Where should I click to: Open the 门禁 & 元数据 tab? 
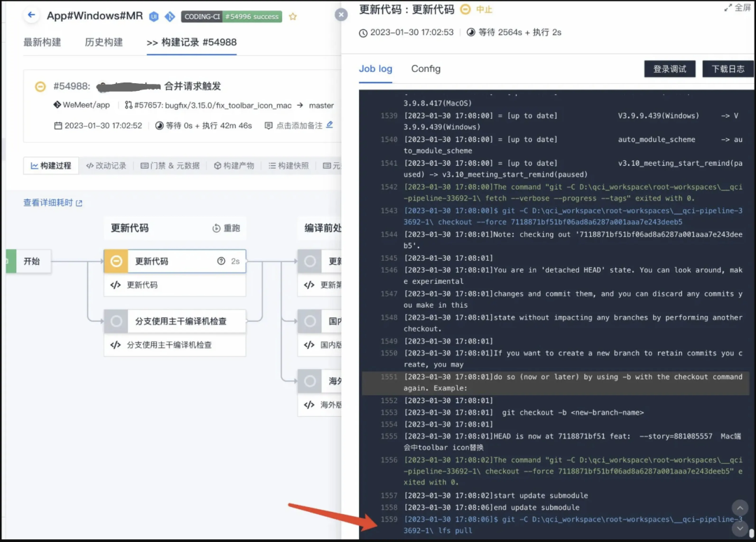pos(169,165)
